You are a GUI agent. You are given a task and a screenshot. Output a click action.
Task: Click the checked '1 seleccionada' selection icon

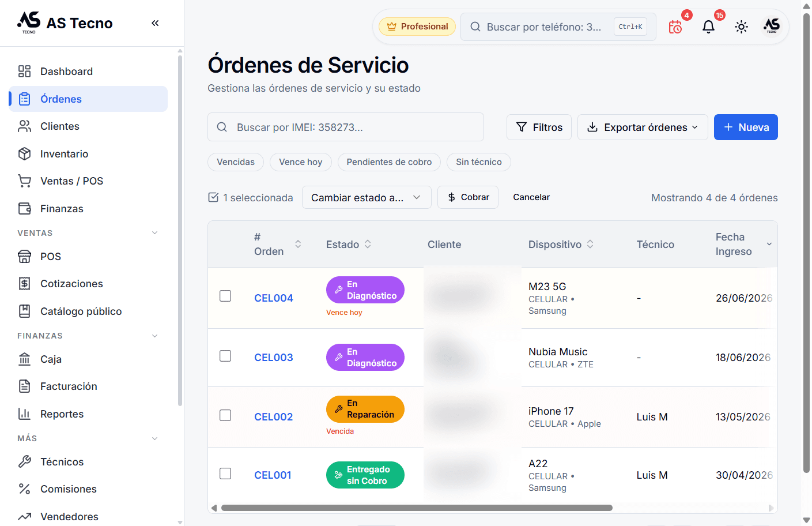tap(213, 197)
